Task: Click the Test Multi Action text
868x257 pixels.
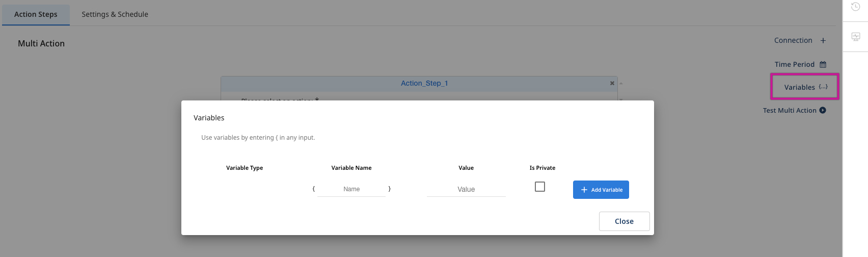Action: pos(789,110)
